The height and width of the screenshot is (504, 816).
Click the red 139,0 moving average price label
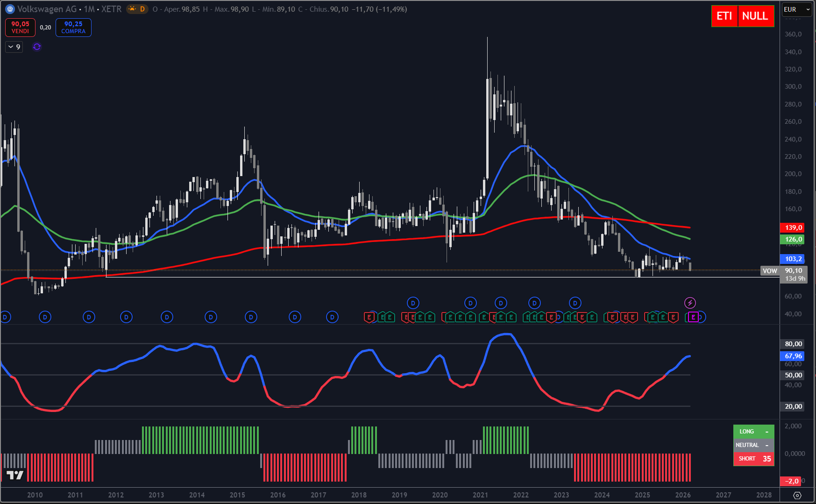[x=793, y=228]
